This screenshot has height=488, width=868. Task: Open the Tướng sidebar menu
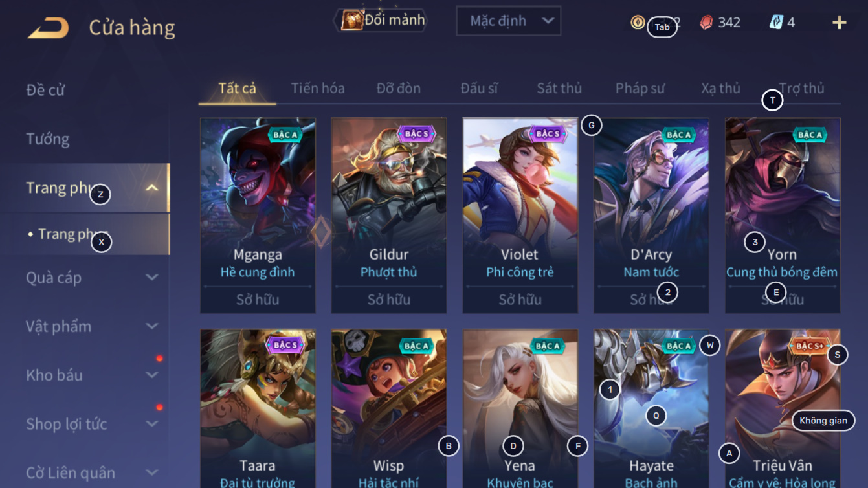pyautogui.click(x=48, y=139)
